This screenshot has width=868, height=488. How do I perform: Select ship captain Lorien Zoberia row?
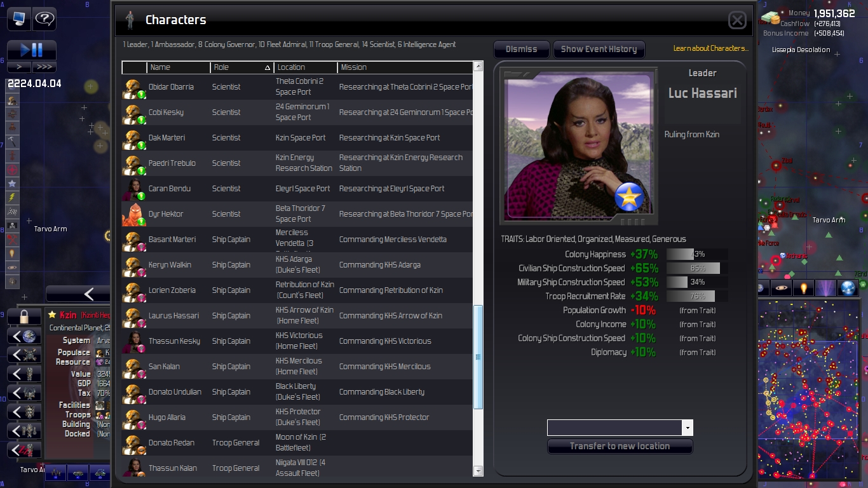tap(297, 290)
